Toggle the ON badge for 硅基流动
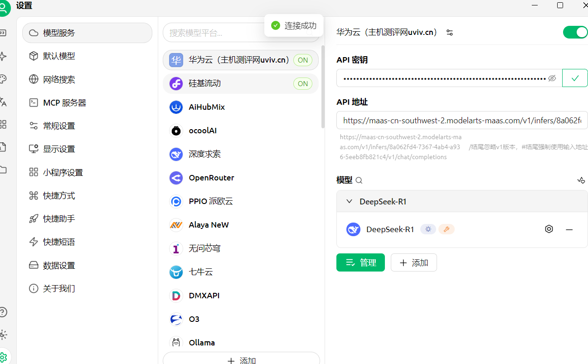Image resolution: width=588 pixels, height=364 pixels. [303, 84]
